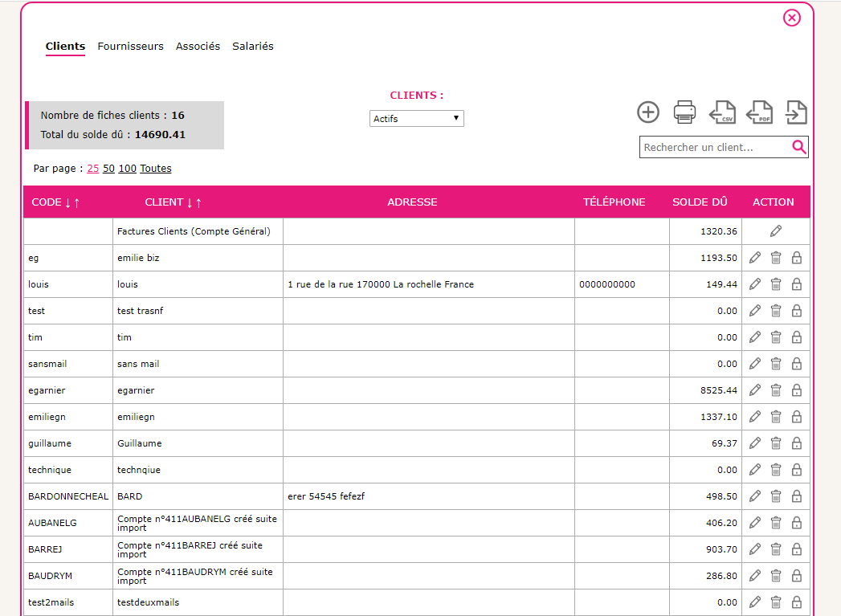Delete the AUBANELG client
The height and width of the screenshot is (616, 841).
pyautogui.click(x=776, y=523)
